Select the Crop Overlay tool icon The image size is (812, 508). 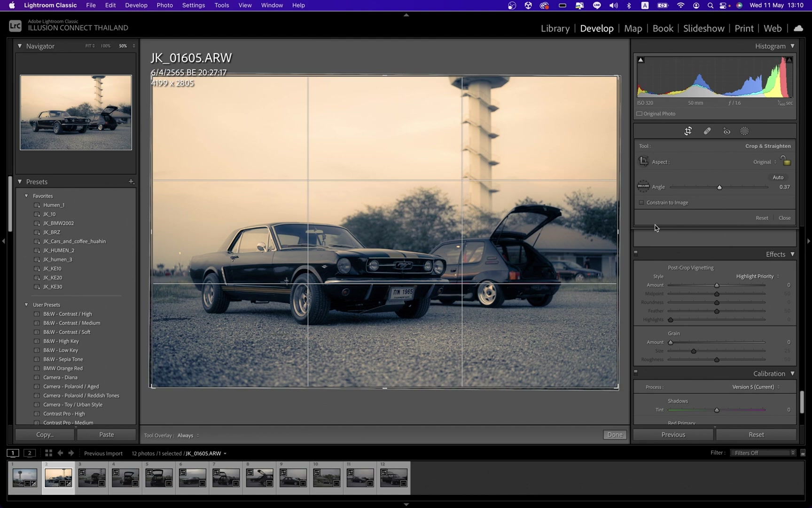click(688, 131)
